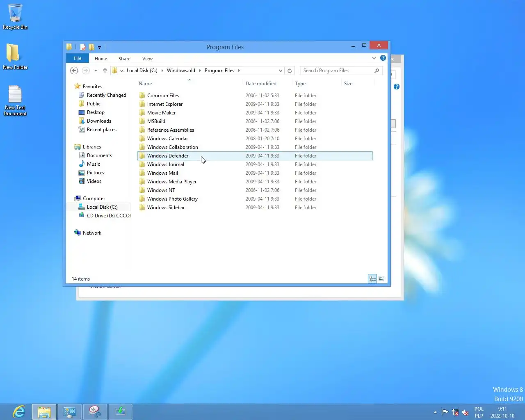Switch to details view button
This screenshot has width=525, height=420.
[372, 278]
